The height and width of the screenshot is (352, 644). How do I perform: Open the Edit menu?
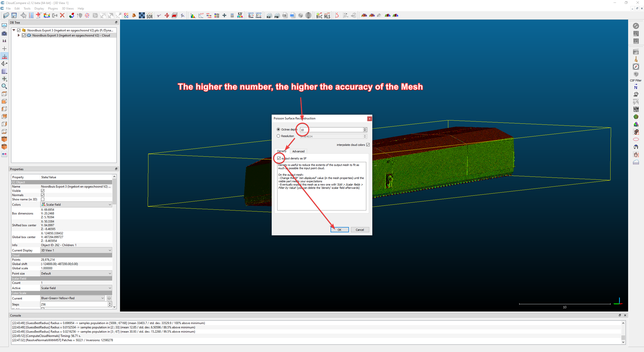[17, 9]
